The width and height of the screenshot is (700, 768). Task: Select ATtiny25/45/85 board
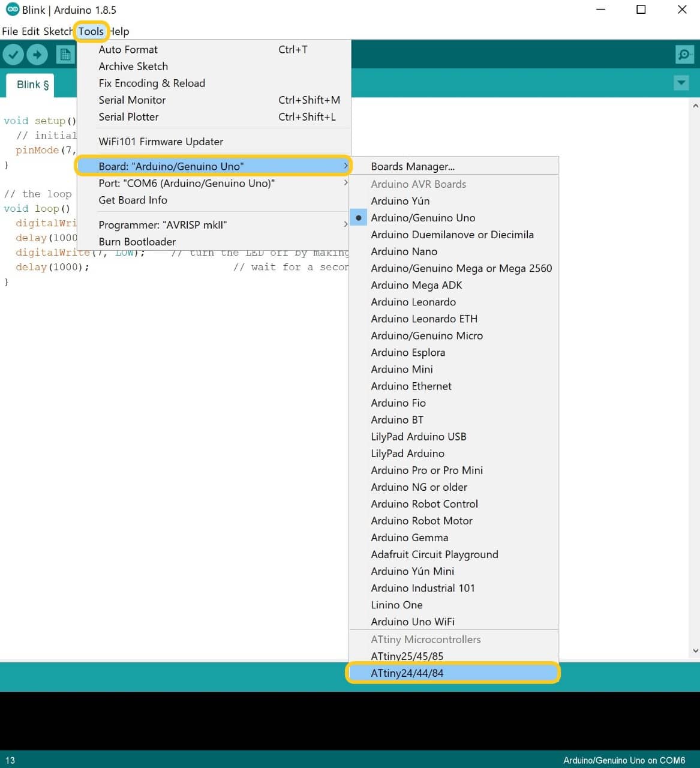coord(453,656)
